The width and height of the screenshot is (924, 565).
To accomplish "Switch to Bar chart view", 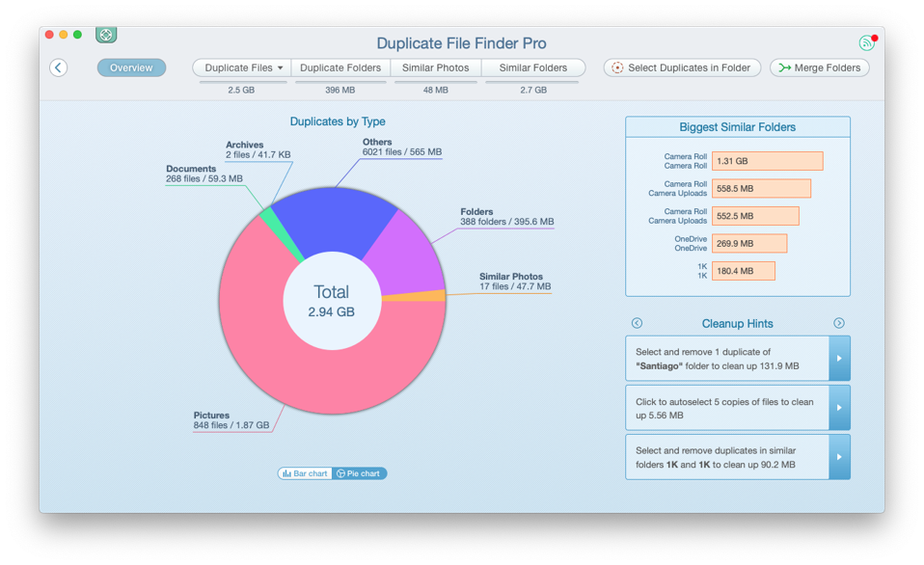I will pos(305,473).
